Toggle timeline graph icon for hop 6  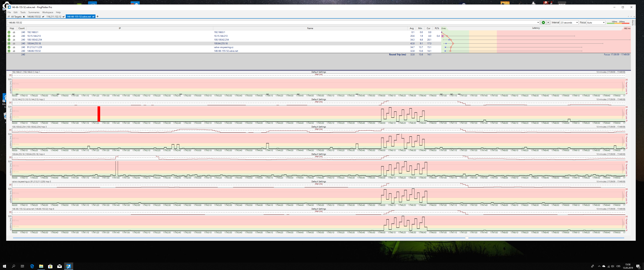click(14, 51)
